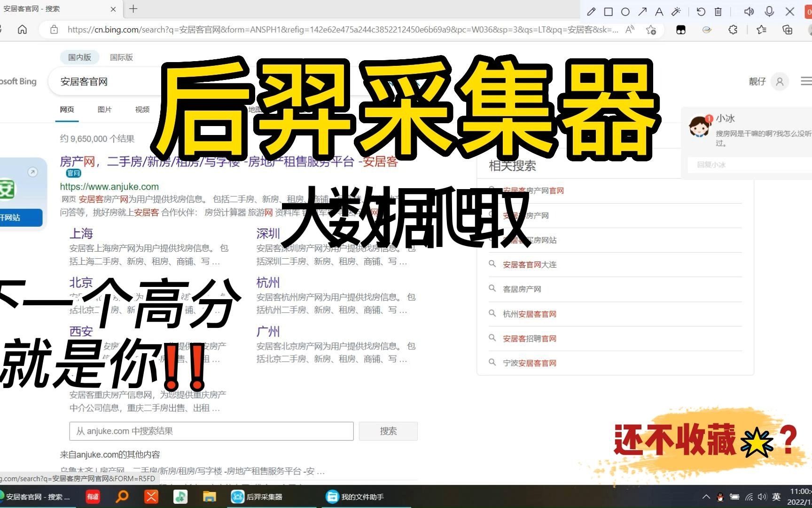
Task: Open the Read aloud feature
Action: (x=630, y=30)
